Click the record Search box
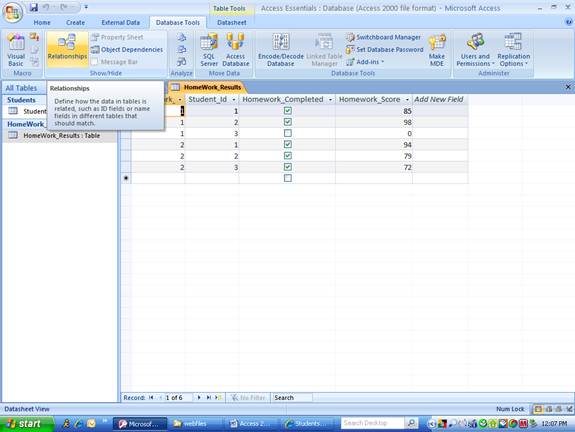This screenshot has width=575, height=432. [292, 398]
